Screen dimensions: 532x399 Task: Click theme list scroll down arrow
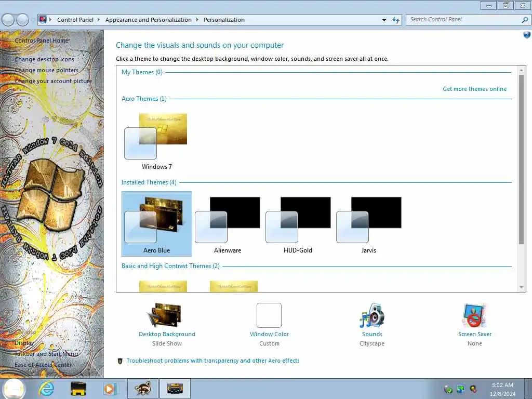coord(521,287)
